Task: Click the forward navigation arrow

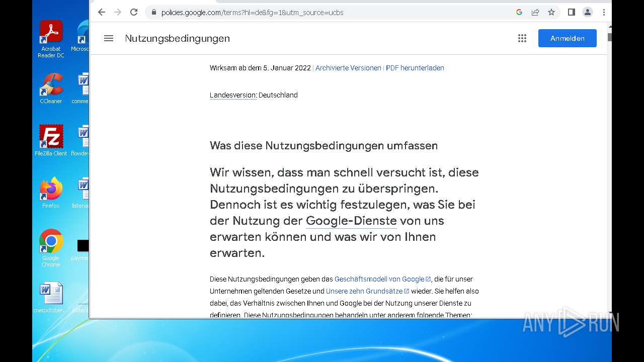Action: pyautogui.click(x=118, y=12)
